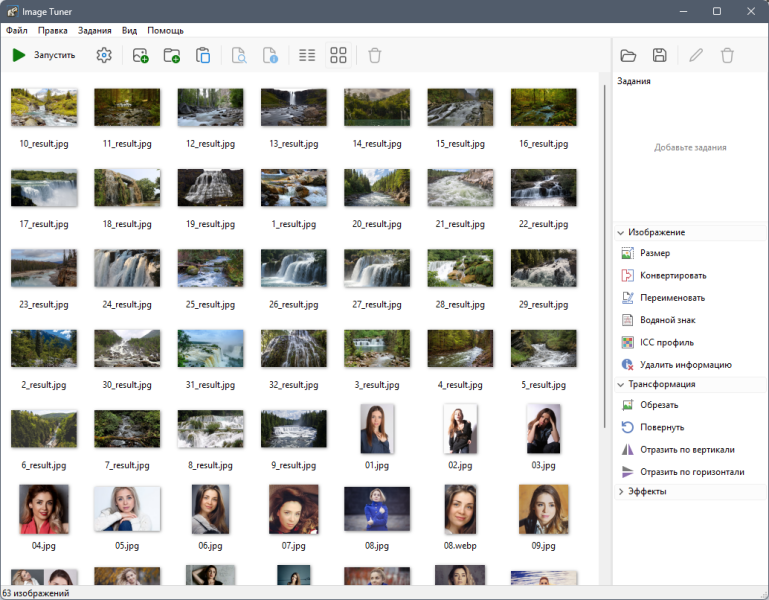Click open tasks folder icon
This screenshot has height=600, width=769.
coord(628,55)
